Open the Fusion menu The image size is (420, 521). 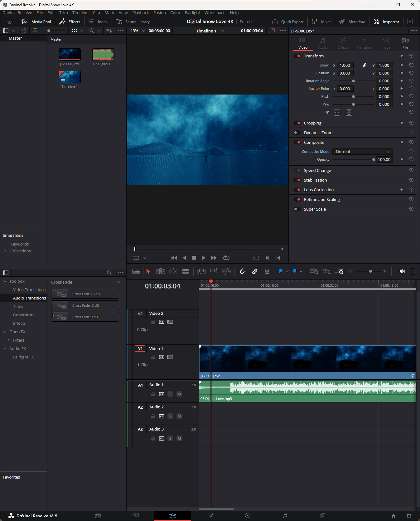(159, 12)
